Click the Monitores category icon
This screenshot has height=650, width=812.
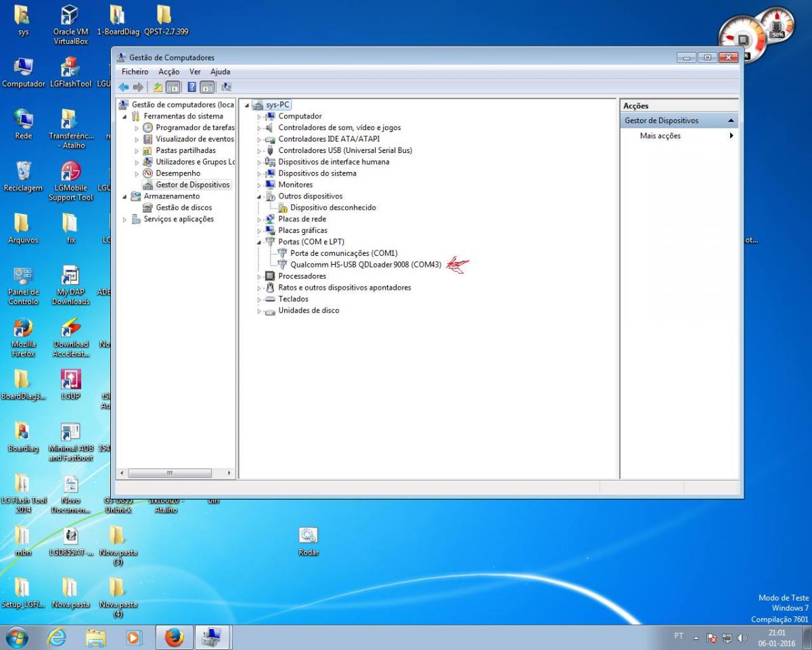click(x=270, y=185)
